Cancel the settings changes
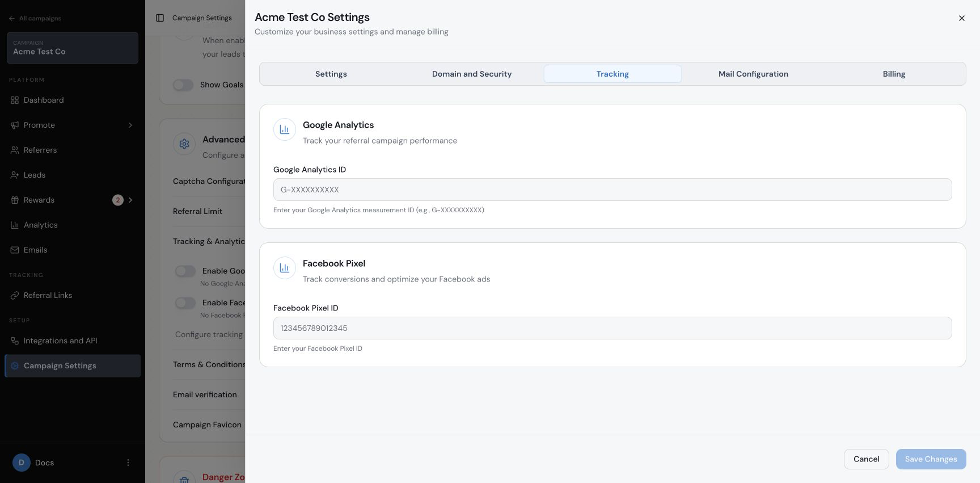 (866, 459)
